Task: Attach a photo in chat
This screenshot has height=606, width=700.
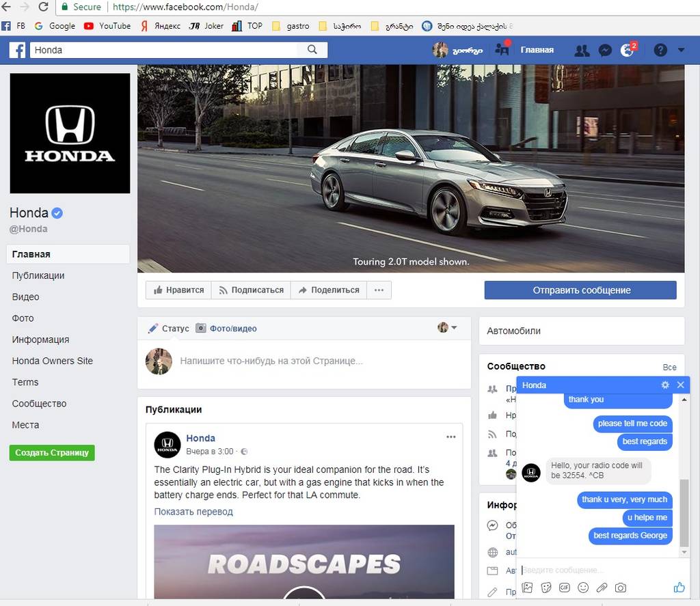Action: coord(527,588)
